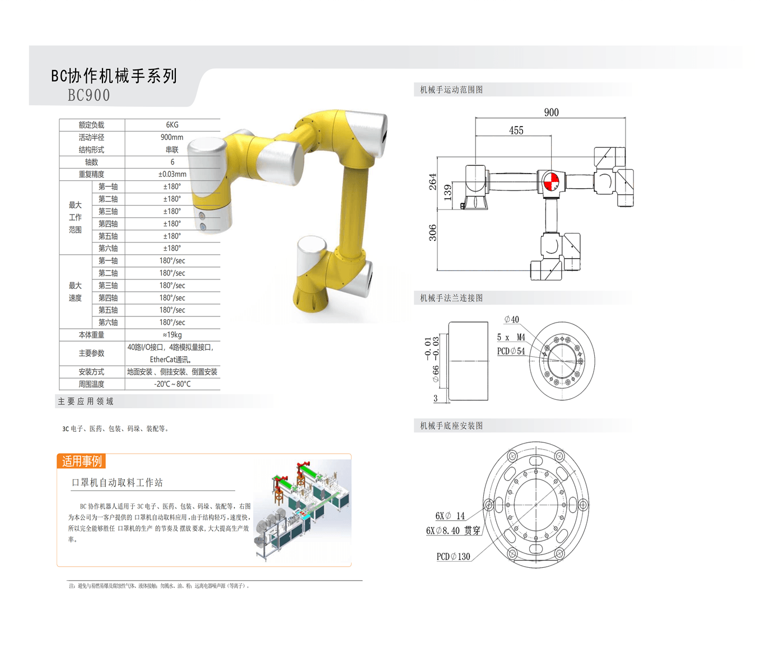Viewport: 784px width, 672px height.
Task: Click the "本体重量" table label
Action: tap(91, 335)
